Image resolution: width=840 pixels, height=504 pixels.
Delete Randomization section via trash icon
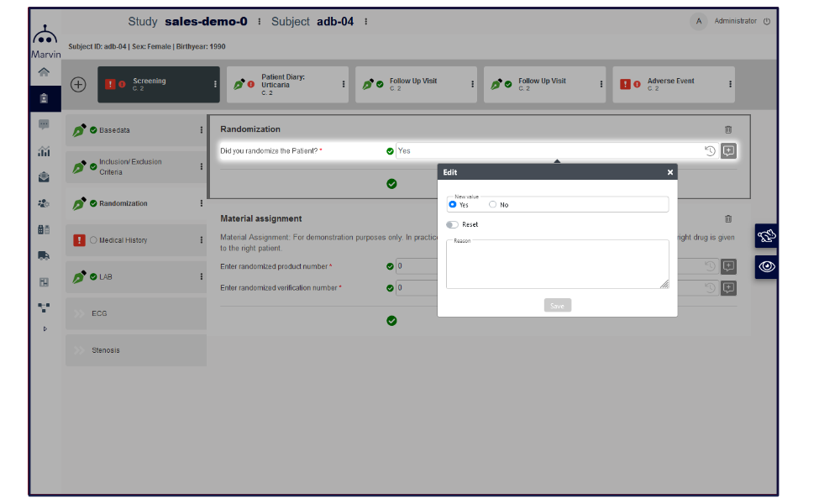click(728, 130)
